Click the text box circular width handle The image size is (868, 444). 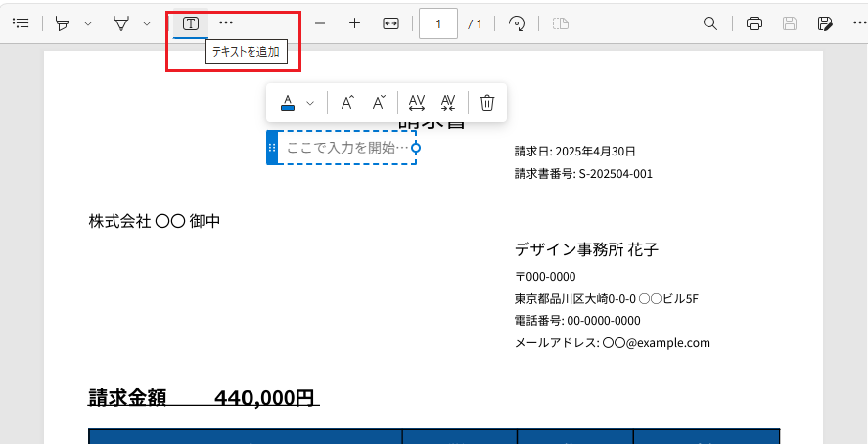(x=416, y=148)
